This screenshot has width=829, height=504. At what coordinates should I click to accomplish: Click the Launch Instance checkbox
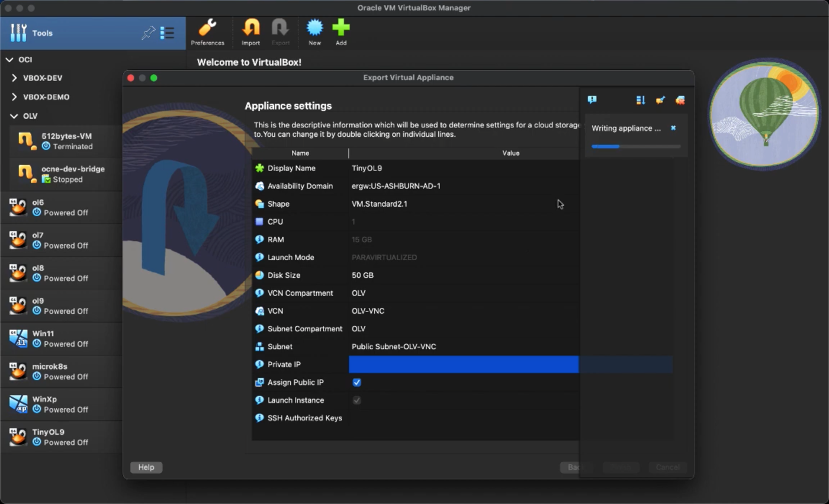[x=356, y=400]
